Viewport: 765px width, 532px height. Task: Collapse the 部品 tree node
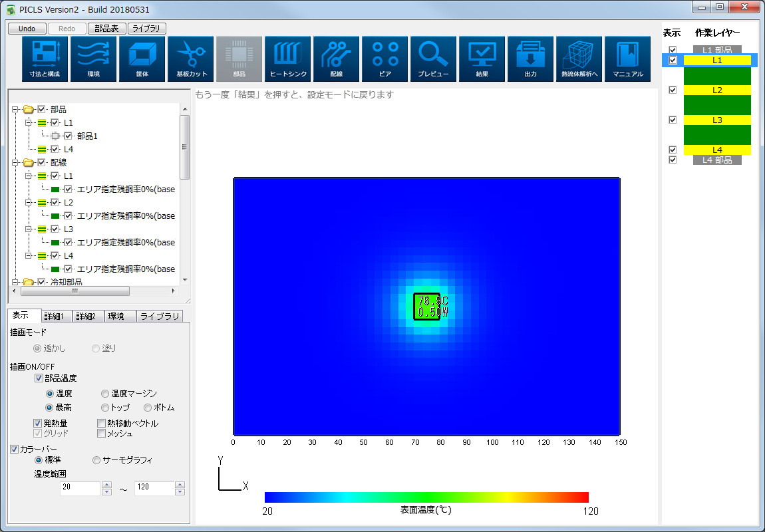point(15,109)
